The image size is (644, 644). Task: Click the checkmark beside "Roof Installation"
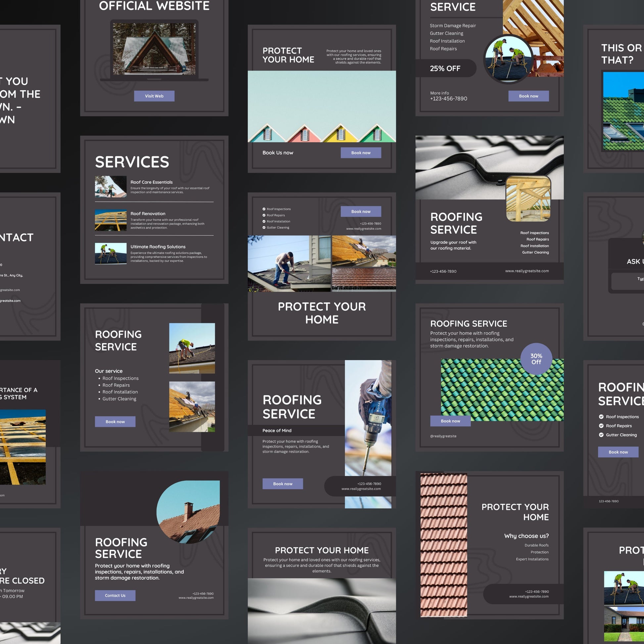pyautogui.click(x=264, y=221)
